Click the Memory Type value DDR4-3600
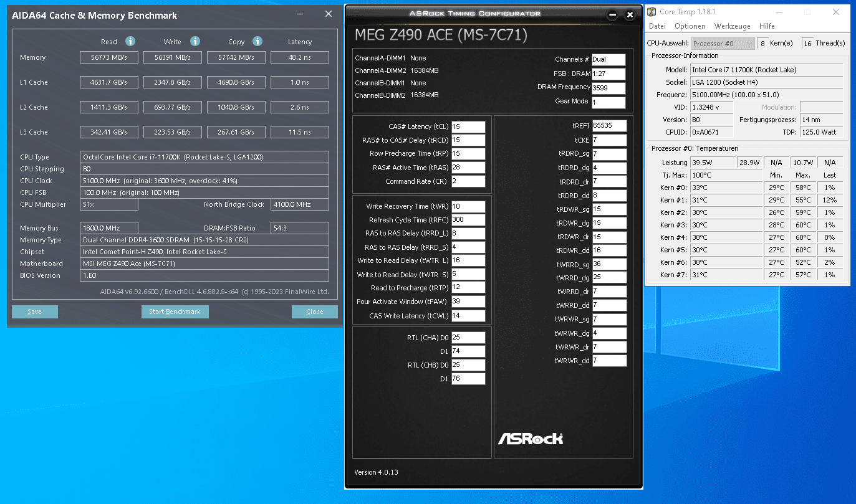The width and height of the screenshot is (856, 504). [x=204, y=240]
